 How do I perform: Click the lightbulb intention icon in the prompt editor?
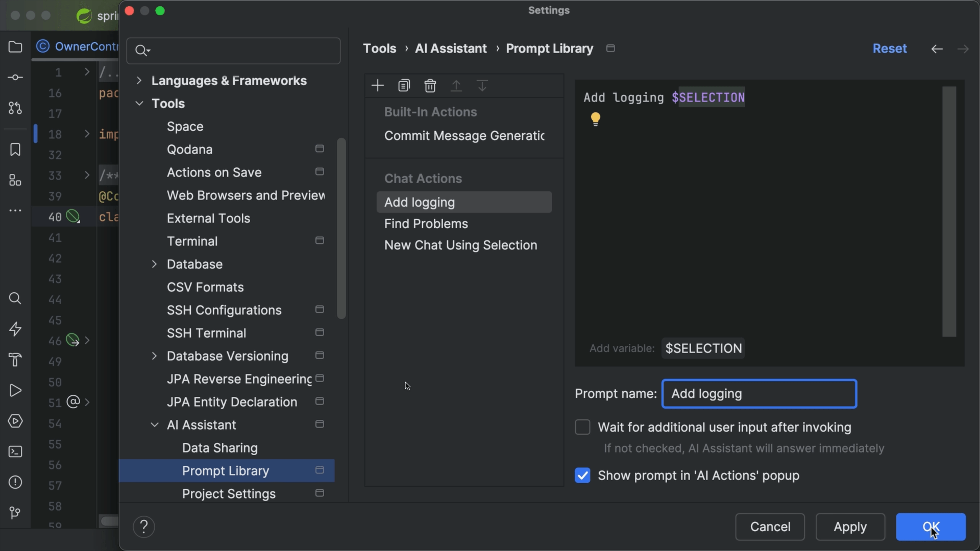pyautogui.click(x=595, y=119)
